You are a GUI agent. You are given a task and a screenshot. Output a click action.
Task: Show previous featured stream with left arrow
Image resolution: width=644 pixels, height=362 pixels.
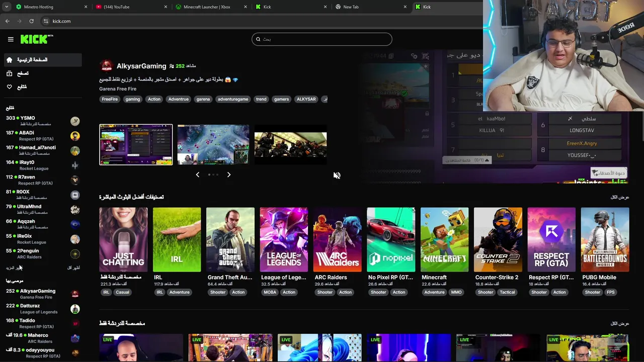coord(197,174)
